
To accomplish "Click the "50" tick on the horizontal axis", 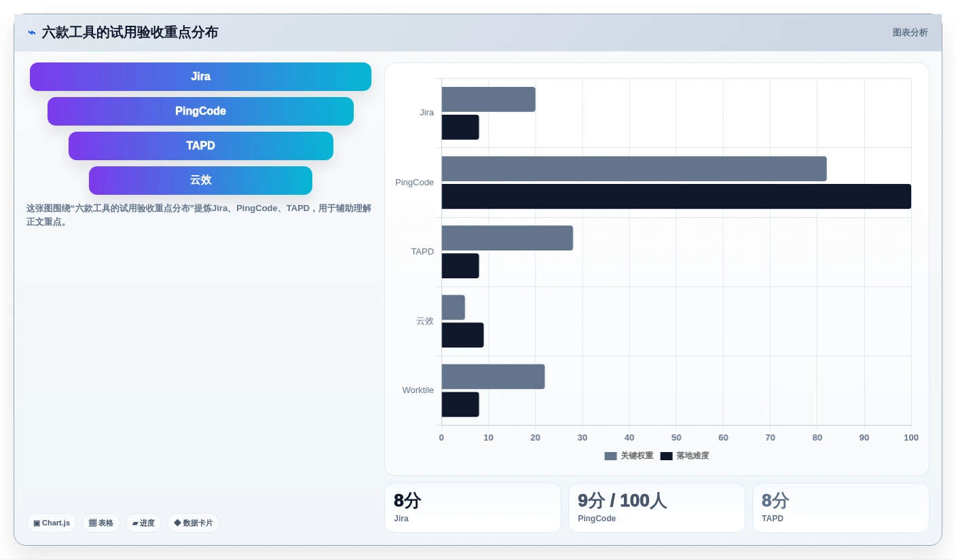I will 676,438.
